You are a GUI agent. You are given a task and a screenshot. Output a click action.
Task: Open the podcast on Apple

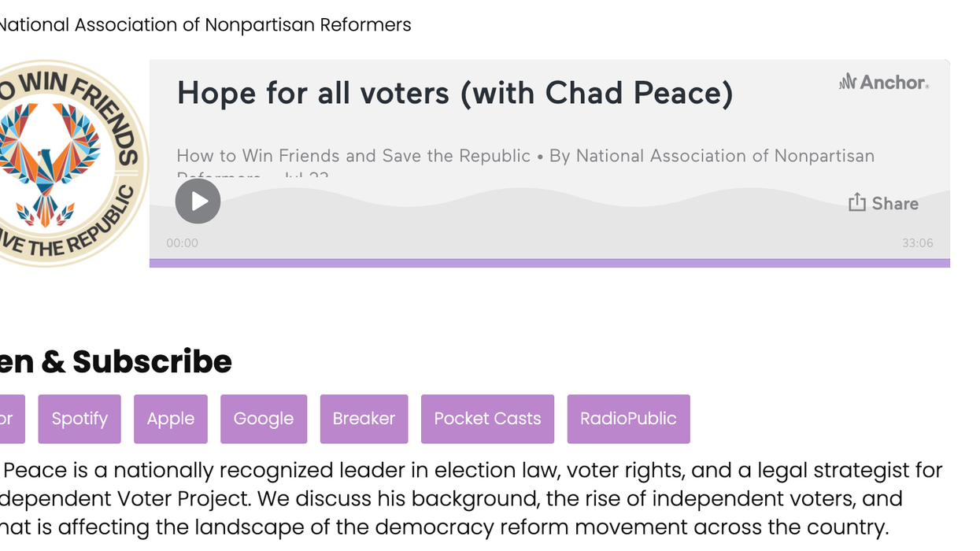click(170, 419)
